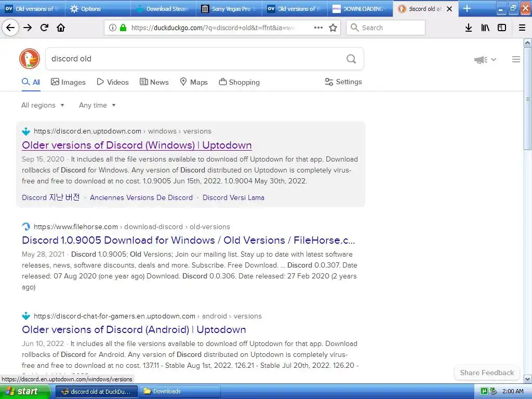Reload the current page
Image resolution: width=532 pixels, height=399 pixels.
[44, 28]
